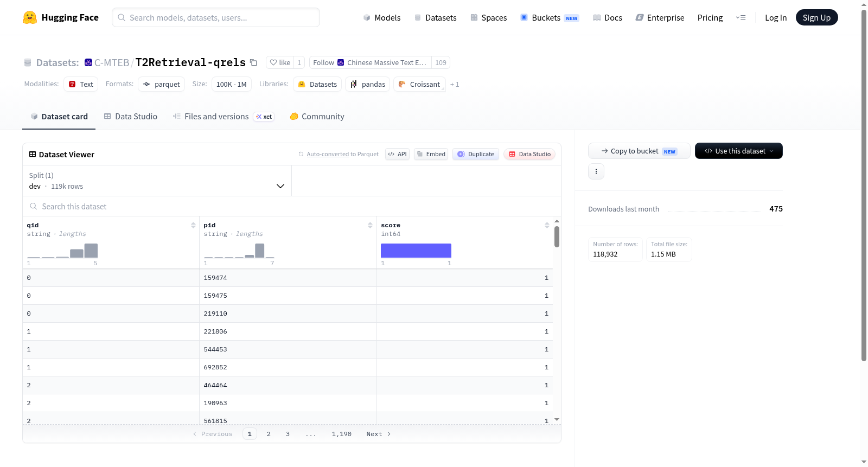Switch to Dataset card tab
Image resolution: width=868 pixels, height=467 pixels.
pyautogui.click(x=59, y=117)
